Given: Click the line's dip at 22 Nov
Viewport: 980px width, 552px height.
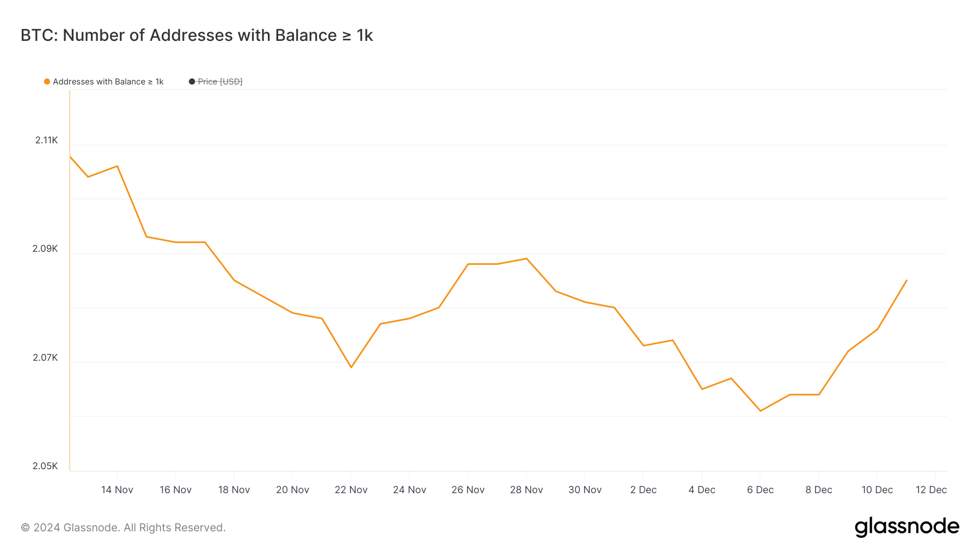Looking at the screenshot, I should tap(351, 367).
